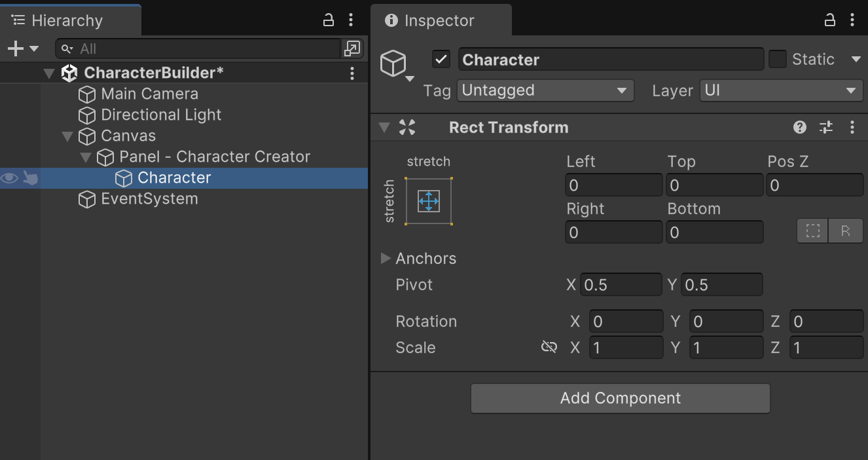Toggle raw edit mode R button

point(846,231)
